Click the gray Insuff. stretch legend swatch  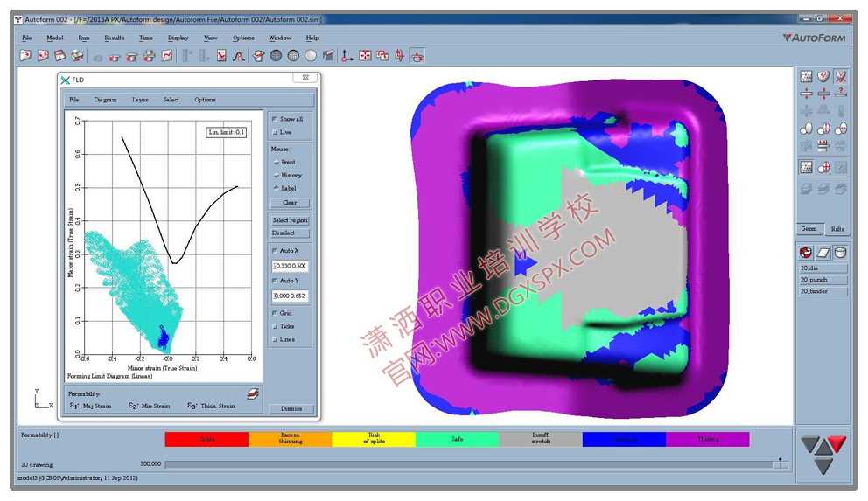pos(541,439)
